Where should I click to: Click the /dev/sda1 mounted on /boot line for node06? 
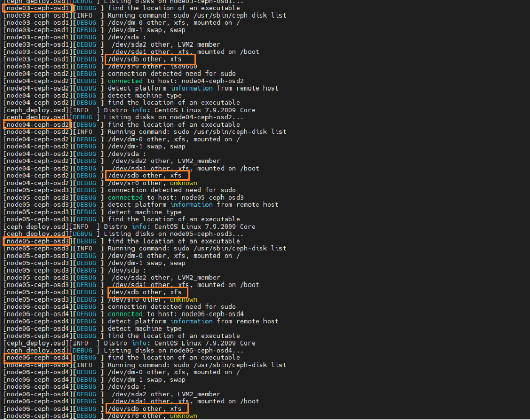(171, 401)
